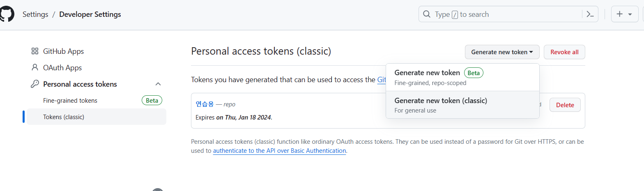Click the magnifier icon in search bar
Viewport: 644px width, 191px height.
427,14
